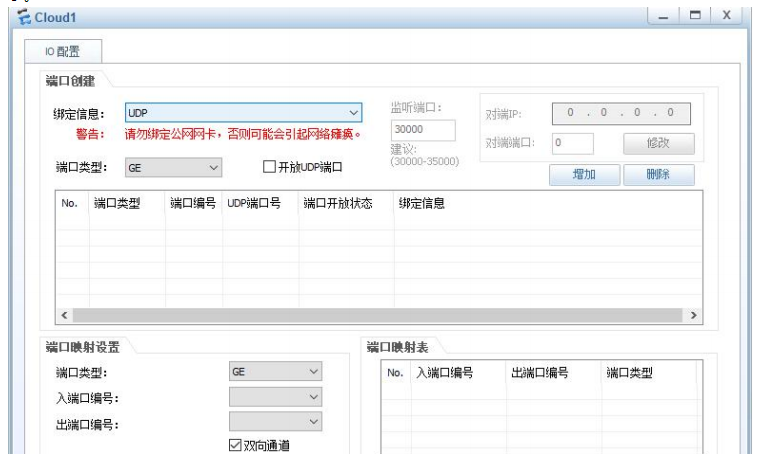Expand the 端口类型 GE dropdown in 端口创建
Viewport: 762px width, 454px height.
(173, 168)
